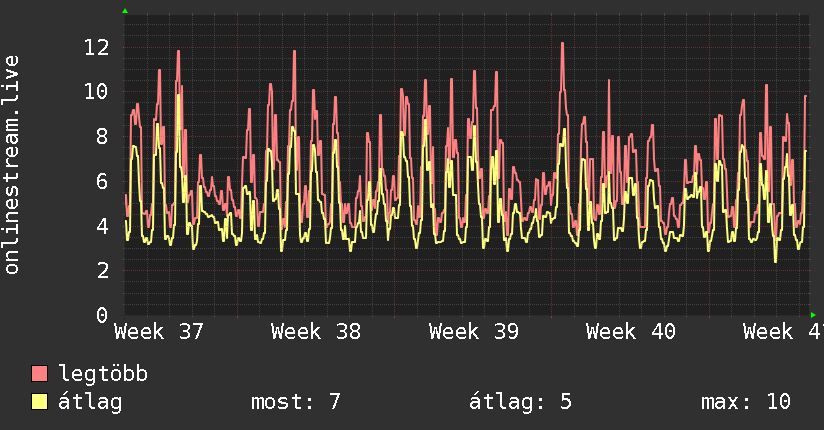Click the y-axis value 6
This screenshot has width=824, height=430.
pyautogui.click(x=103, y=181)
